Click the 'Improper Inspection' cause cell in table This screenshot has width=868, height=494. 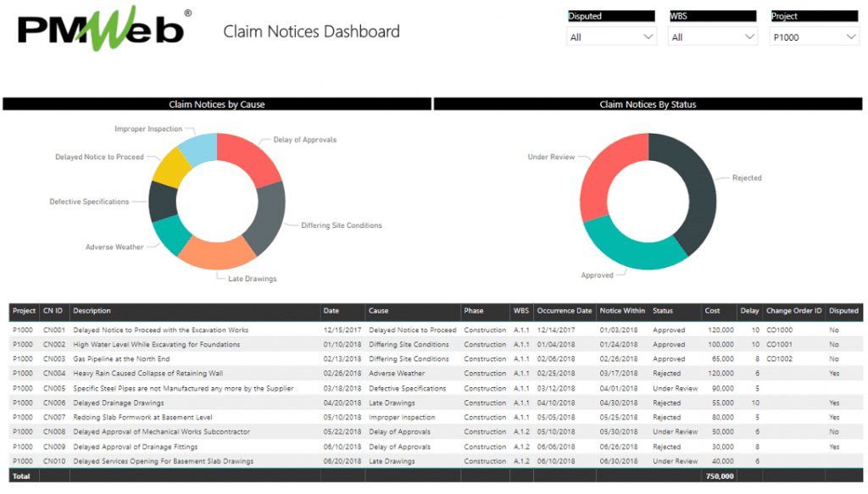[x=402, y=417]
